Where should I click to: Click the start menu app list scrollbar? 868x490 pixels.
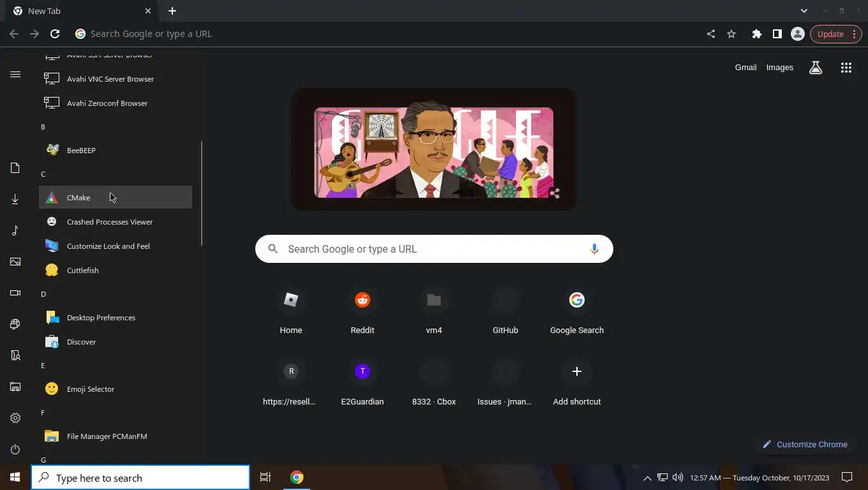[x=202, y=193]
